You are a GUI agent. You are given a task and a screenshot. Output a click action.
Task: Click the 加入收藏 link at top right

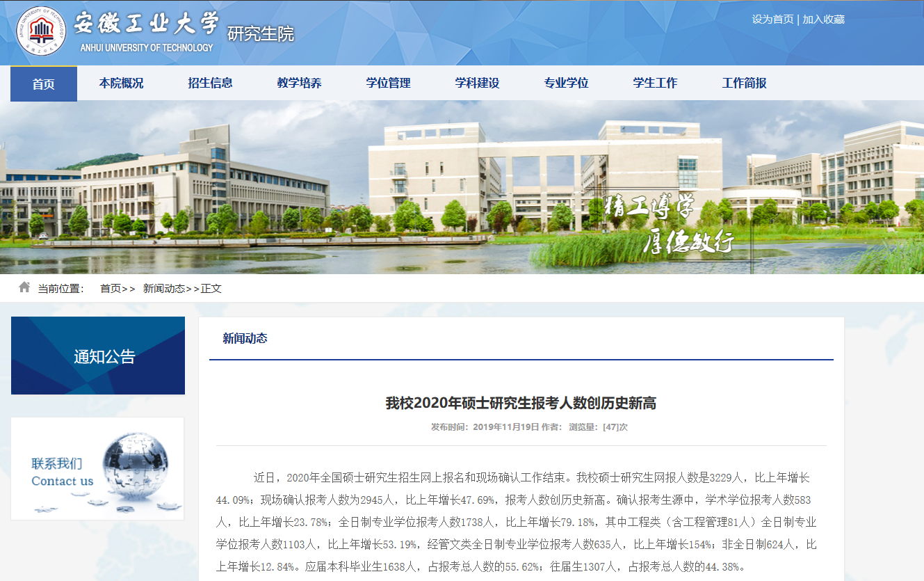point(823,19)
